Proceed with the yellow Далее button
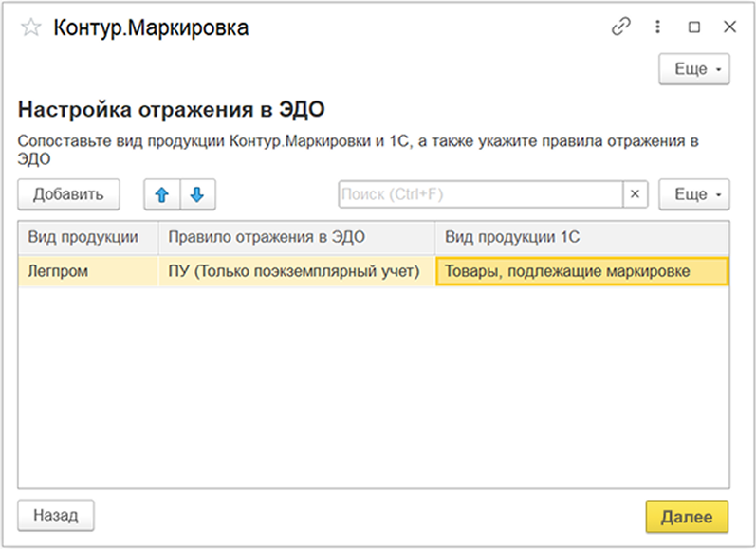Image resolution: width=756 pixels, height=549 pixels. tap(687, 516)
